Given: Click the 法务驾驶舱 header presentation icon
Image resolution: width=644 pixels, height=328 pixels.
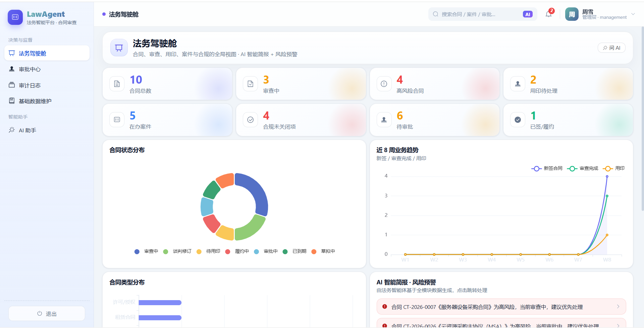Looking at the screenshot, I should point(119,48).
